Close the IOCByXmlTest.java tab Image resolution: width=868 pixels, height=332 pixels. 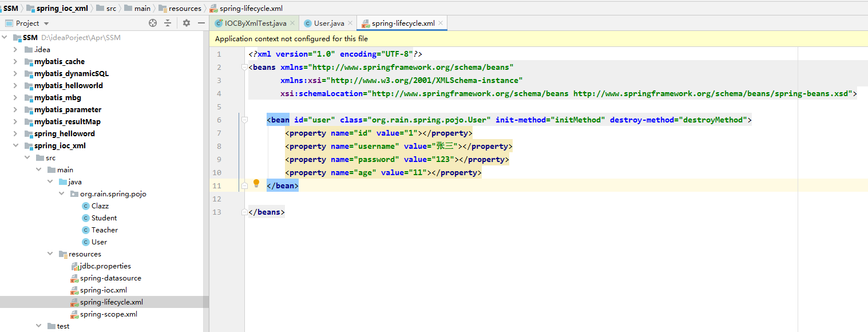pos(292,23)
